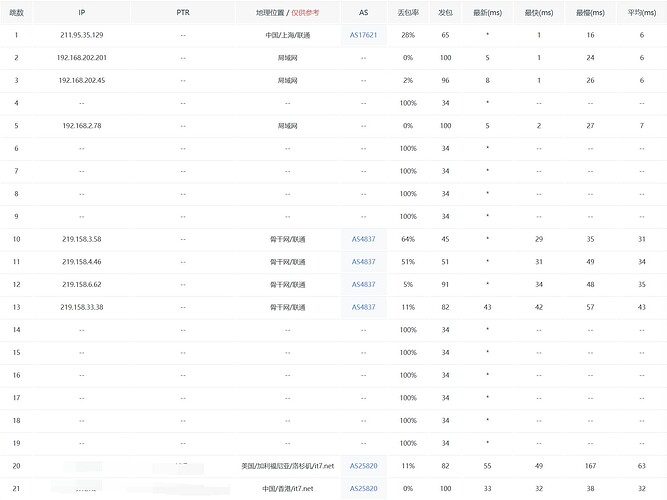Open AS25820 link in hop 20 row

363,466
